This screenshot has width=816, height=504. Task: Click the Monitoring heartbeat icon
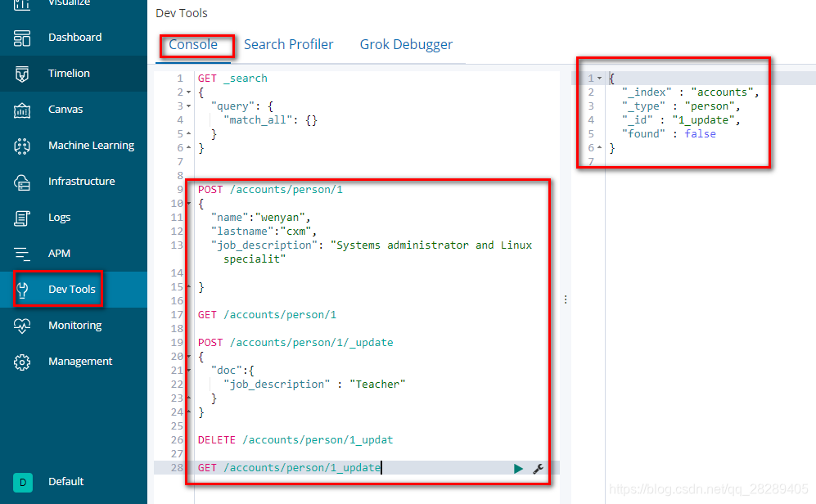[x=22, y=326]
